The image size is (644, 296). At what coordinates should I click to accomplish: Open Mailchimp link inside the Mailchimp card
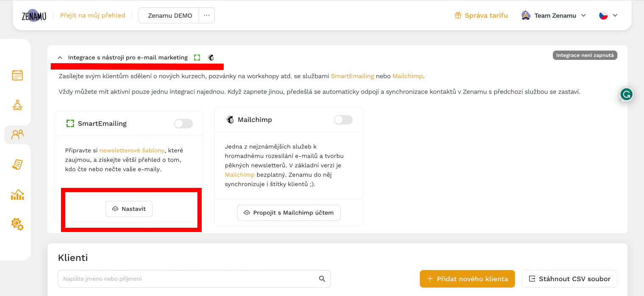(240, 175)
